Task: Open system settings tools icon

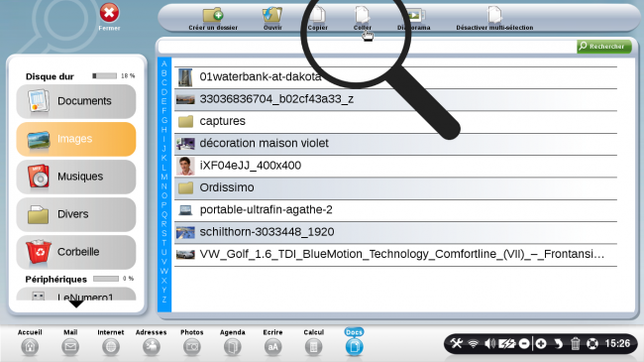Action: click(457, 343)
